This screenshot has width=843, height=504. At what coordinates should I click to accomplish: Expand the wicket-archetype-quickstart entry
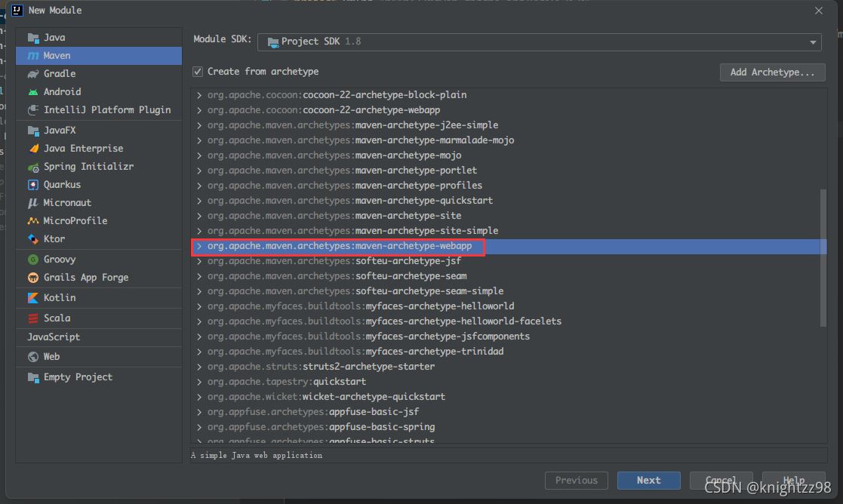199,397
